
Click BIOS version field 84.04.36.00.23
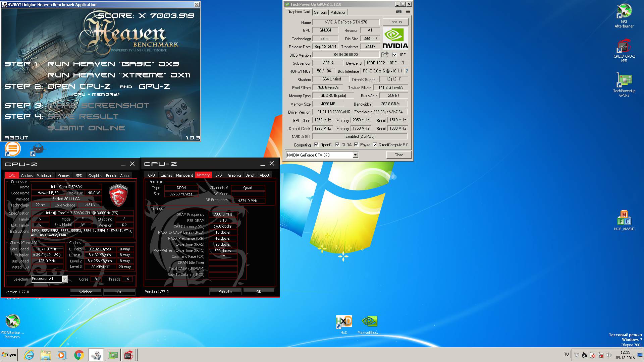click(x=346, y=55)
